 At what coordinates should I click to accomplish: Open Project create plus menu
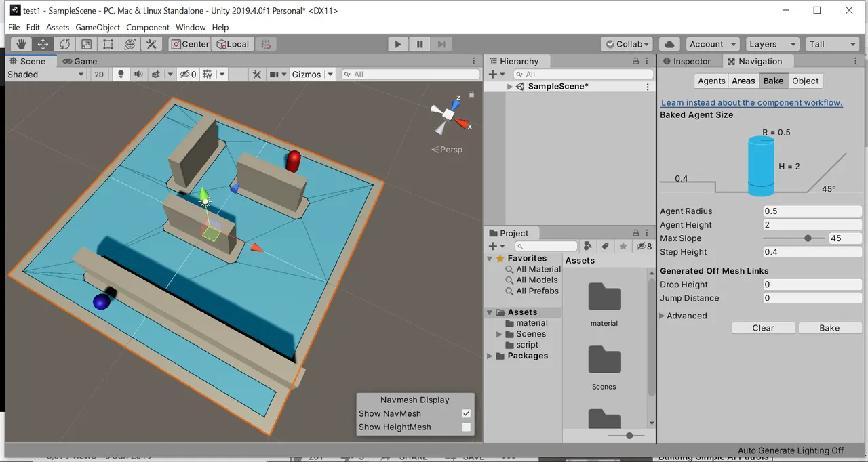(x=496, y=246)
